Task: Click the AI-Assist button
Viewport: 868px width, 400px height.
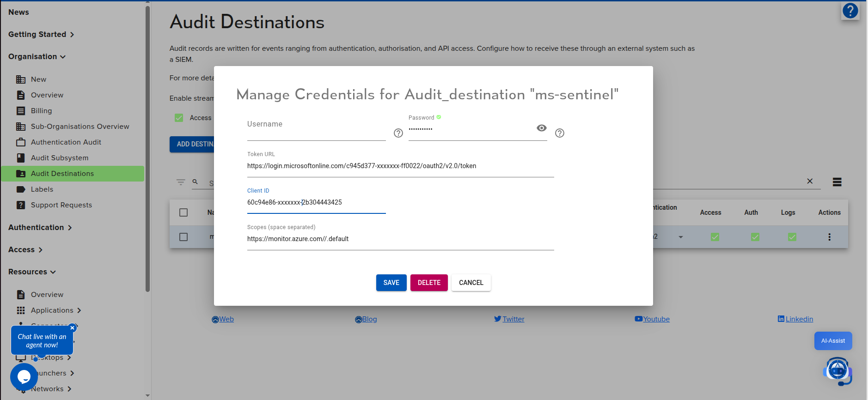Action: click(x=833, y=341)
